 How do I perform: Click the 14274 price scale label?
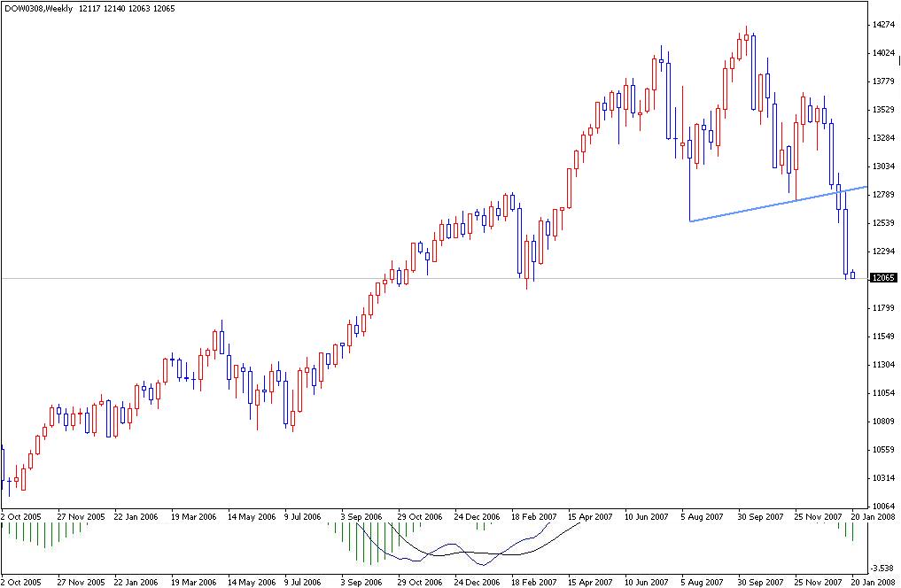(x=883, y=25)
